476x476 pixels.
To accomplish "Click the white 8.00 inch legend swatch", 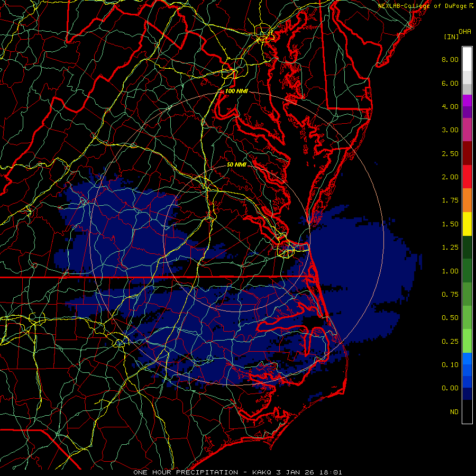I will click(x=467, y=59).
